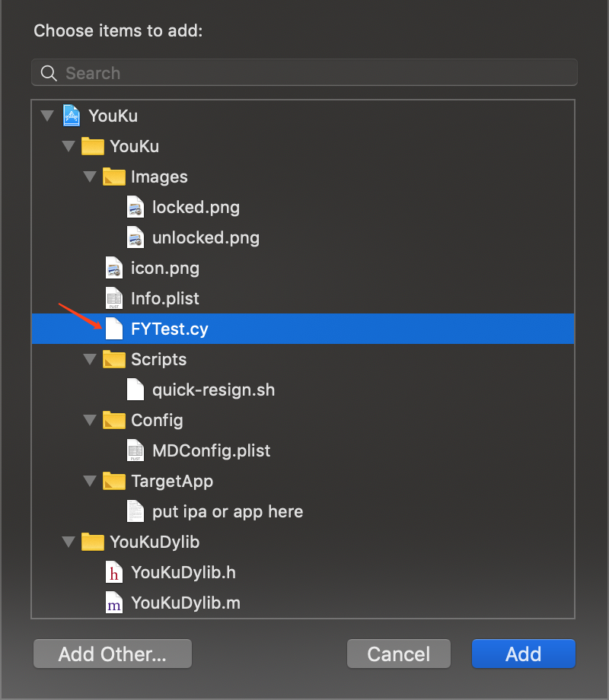Screen dimensions: 609x700
Task: Select the MDConfig.plist file name
Action: pyautogui.click(x=212, y=451)
